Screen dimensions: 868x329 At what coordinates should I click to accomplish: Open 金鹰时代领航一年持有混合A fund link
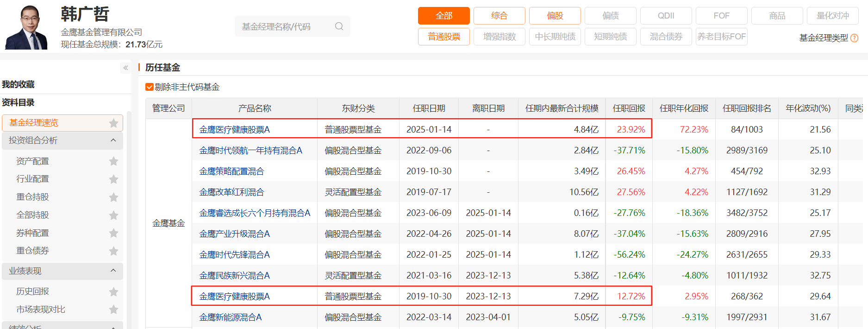(250, 151)
